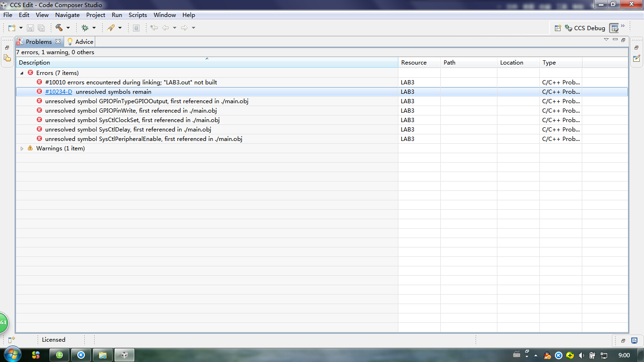
Task: Open the Search flashlight dropdown arrow
Action: pos(120,28)
